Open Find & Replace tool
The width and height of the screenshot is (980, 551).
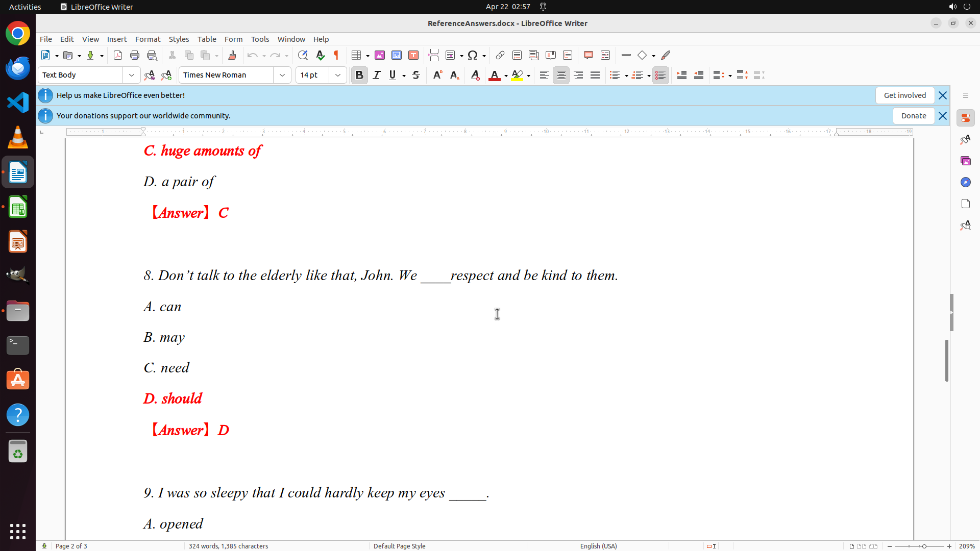coord(303,55)
